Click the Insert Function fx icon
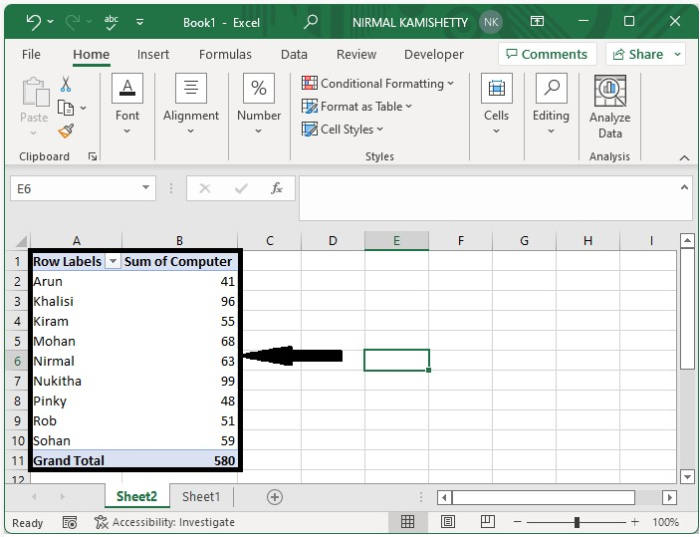 point(277,188)
